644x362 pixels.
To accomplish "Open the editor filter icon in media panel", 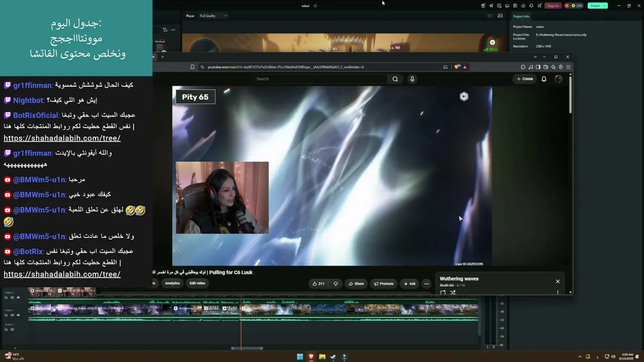I will [165, 30].
